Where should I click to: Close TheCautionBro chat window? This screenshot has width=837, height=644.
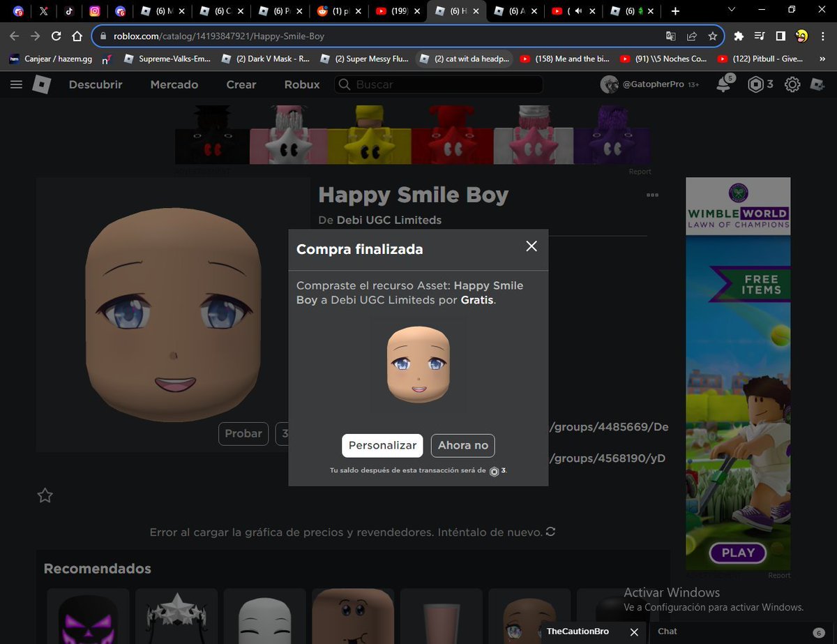634,631
